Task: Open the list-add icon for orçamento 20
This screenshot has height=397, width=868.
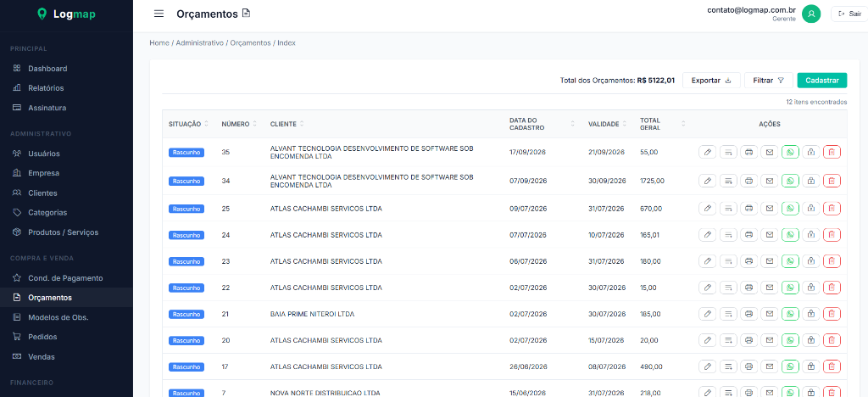Action: point(728,340)
